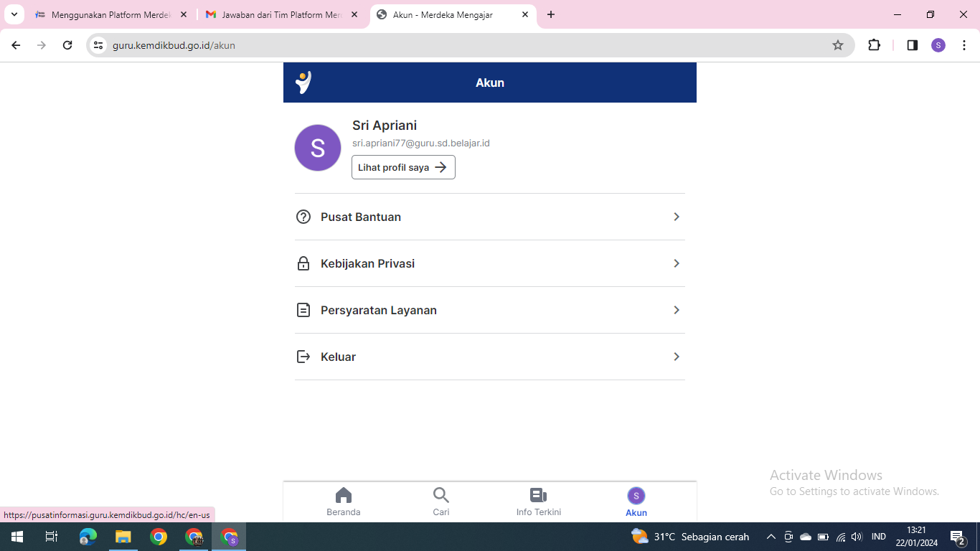Viewport: 980px width, 551px height.
Task: Click the Merdeka Mengajar logo in header
Action: pos(303,83)
